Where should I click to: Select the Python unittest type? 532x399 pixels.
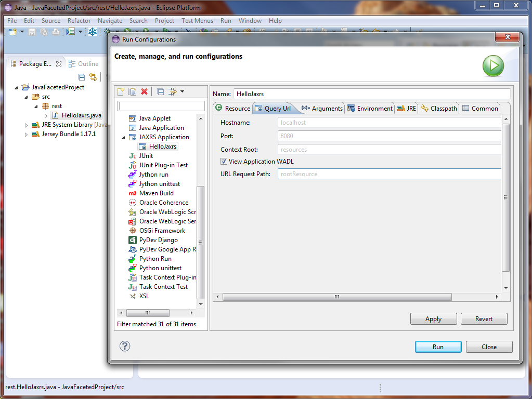click(160, 268)
